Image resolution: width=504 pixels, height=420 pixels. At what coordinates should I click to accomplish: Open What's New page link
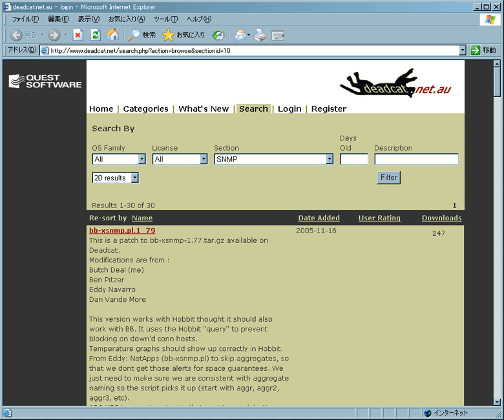click(204, 109)
